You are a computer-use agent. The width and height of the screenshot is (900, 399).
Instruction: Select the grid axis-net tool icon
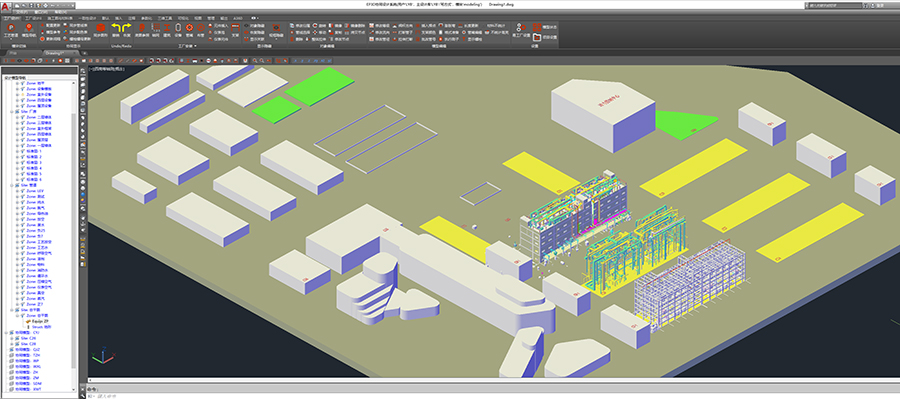156,28
